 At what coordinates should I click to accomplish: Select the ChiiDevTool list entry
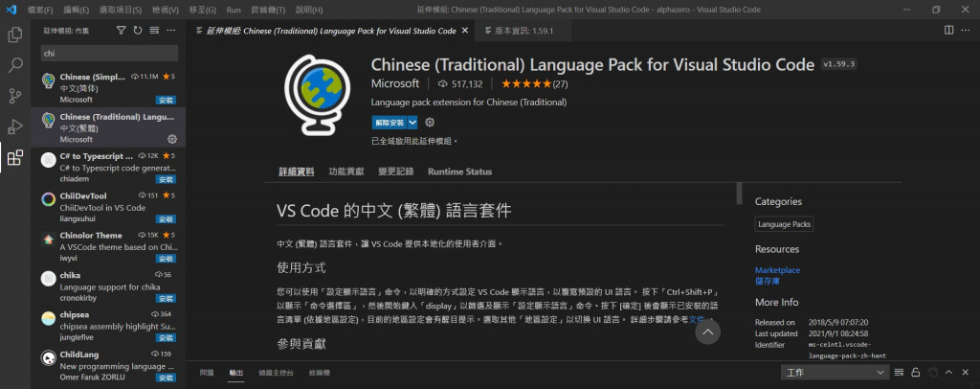107,207
